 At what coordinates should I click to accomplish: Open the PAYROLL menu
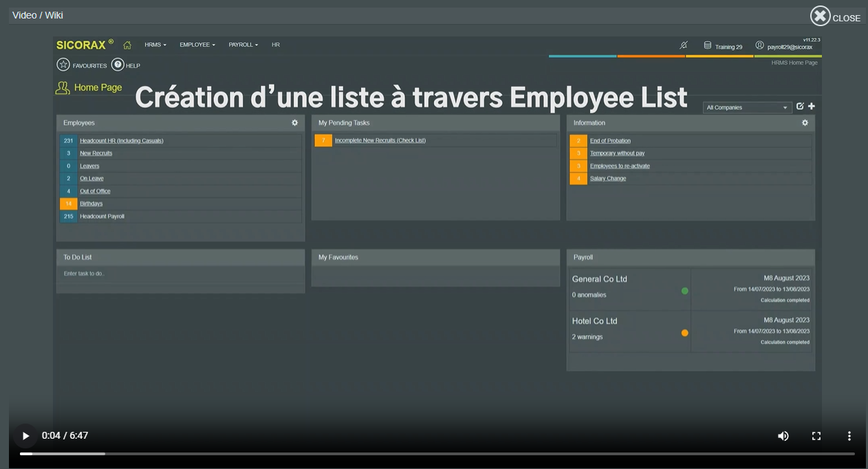[x=243, y=45]
